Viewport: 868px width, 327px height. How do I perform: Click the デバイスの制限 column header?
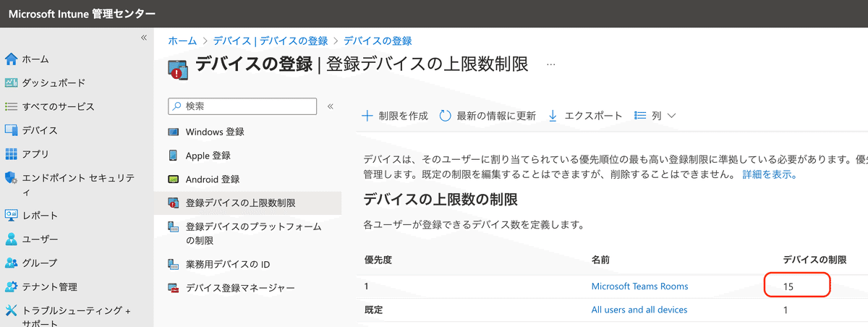pyautogui.click(x=814, y=259)
